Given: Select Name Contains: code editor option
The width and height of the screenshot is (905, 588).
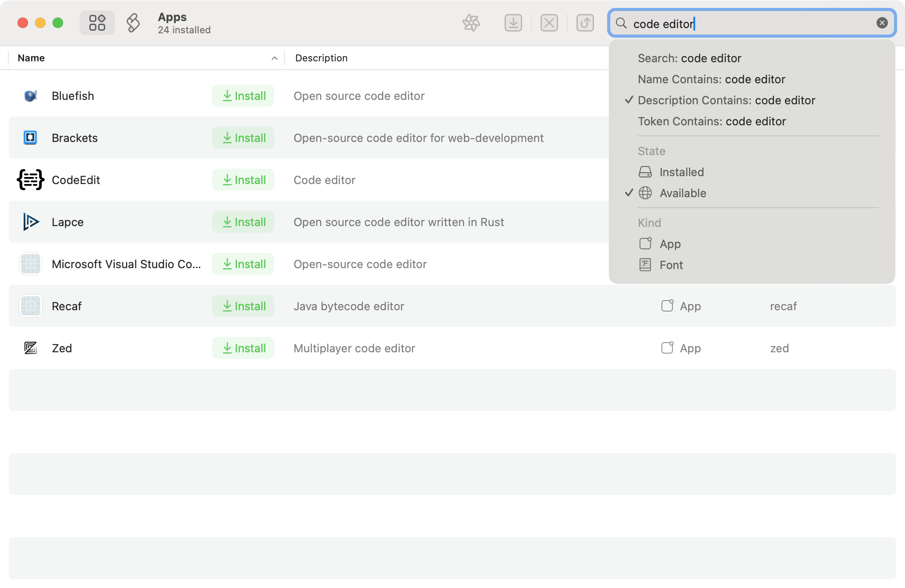Looking at the screenshot, I should point(711,79).
